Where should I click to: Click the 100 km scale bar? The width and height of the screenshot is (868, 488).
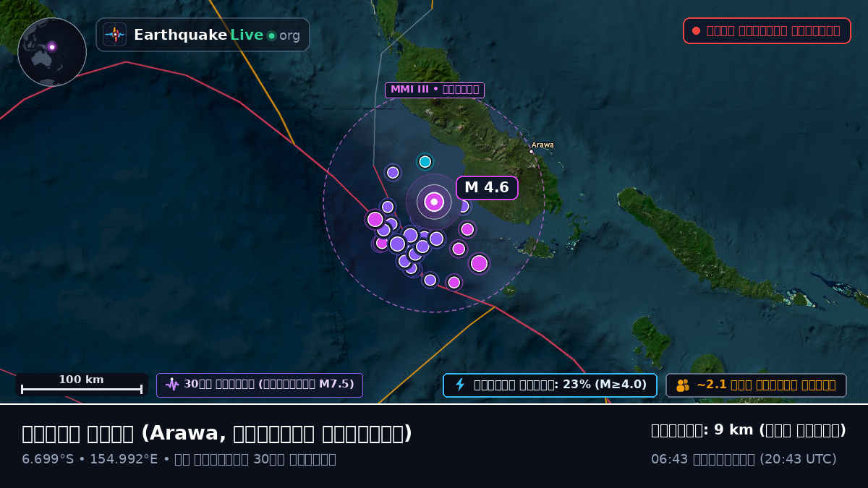pyautogui.click(x=81, y=385)
